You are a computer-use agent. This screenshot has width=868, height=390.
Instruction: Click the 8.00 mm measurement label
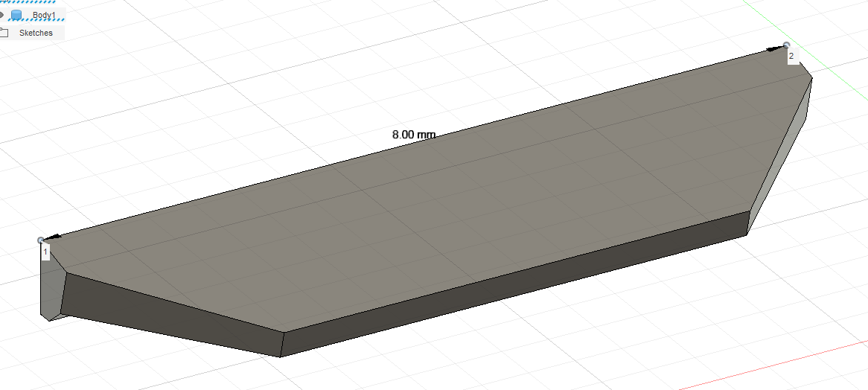pyautogui.click(x=413, y=134)
